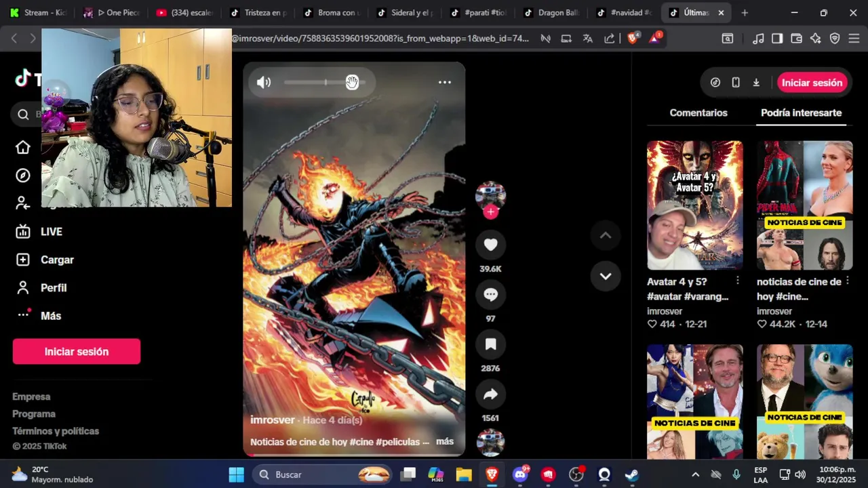868x488 pixels.
Task: Open the Sonic Noticias de cine thumbnail
Action: point(805,402)
